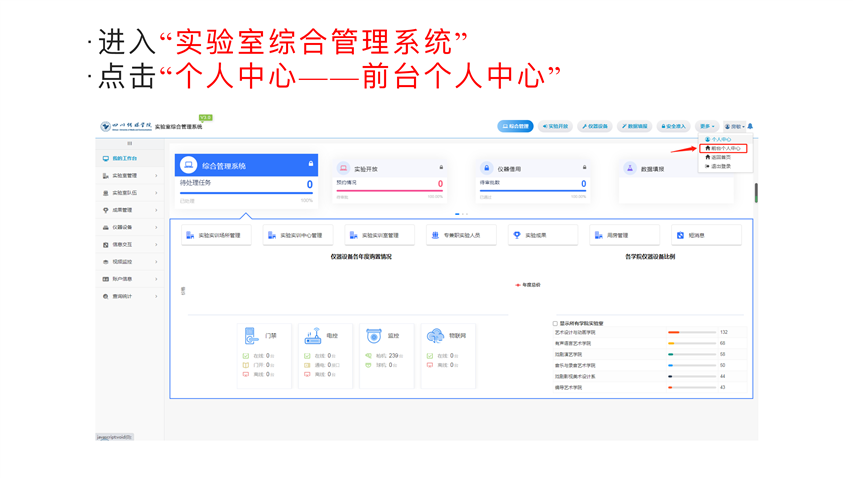Expand 实验室管理 in the sidebar
This screenshot has height=479, width=853.
130,176
